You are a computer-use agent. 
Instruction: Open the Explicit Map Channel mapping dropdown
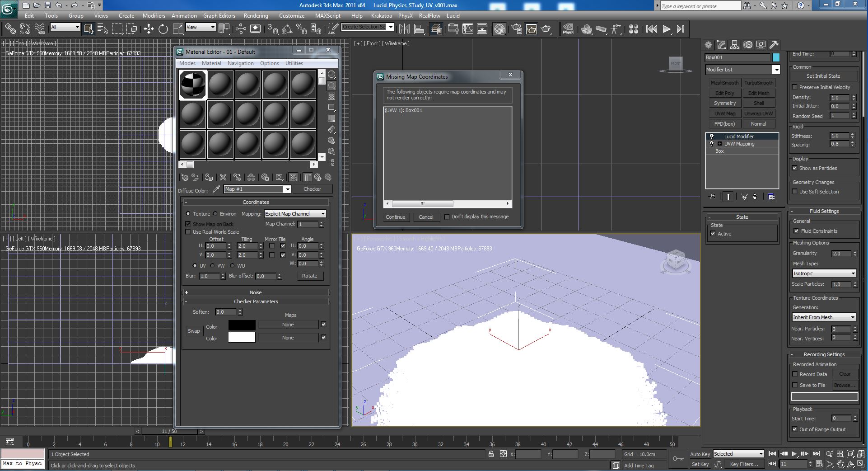(295, 214)
